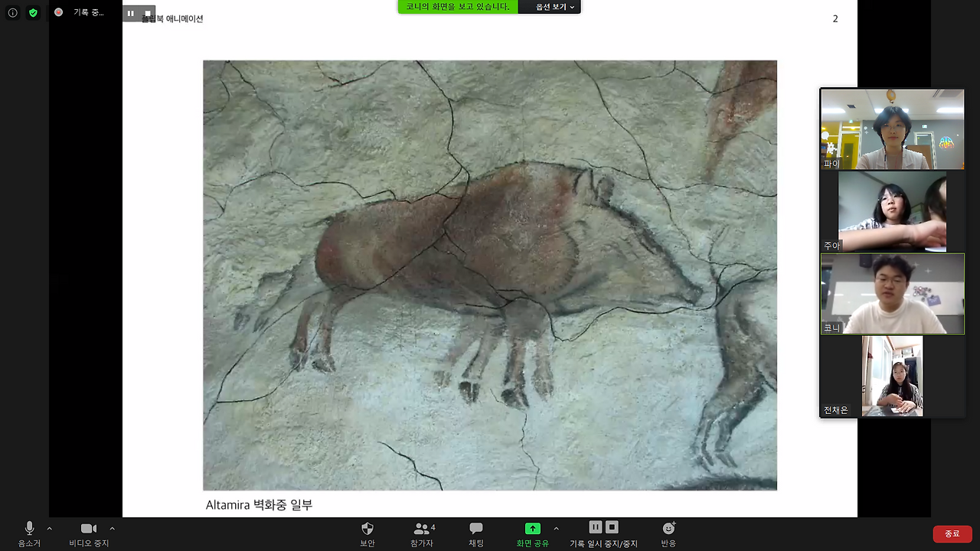
Task: Expand video options arrow beside 비디오 중지
Action: [x=113, y=528]
